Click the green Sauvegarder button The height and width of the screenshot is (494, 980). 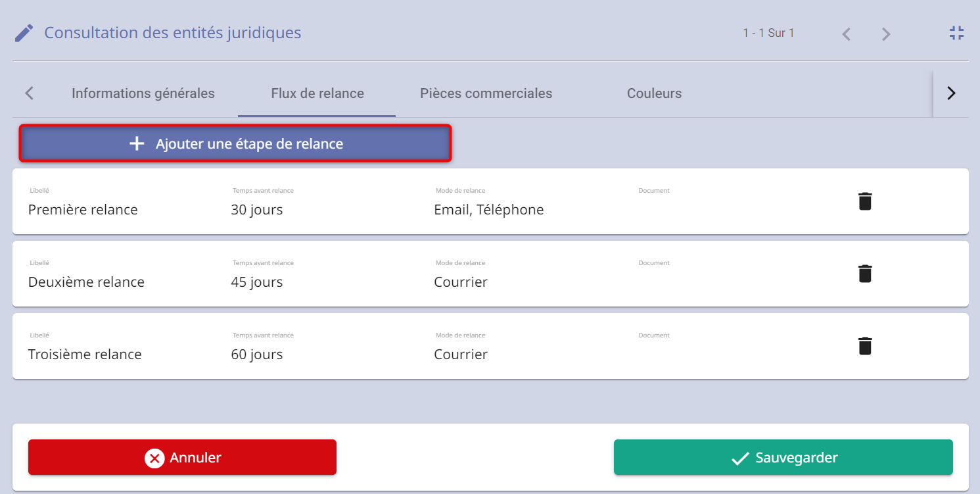coord(783,457)
